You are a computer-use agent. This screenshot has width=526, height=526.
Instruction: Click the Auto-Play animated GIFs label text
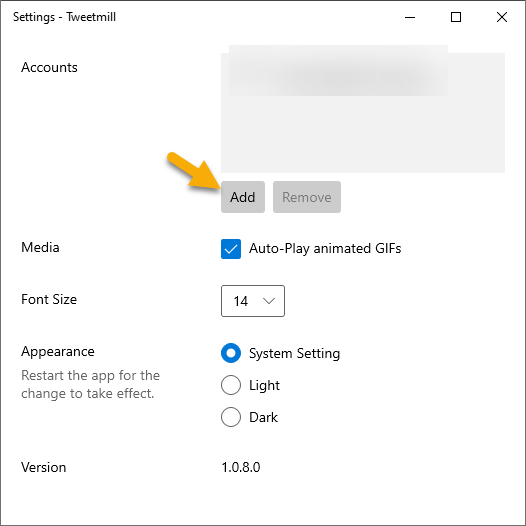(x=325, y=249)
